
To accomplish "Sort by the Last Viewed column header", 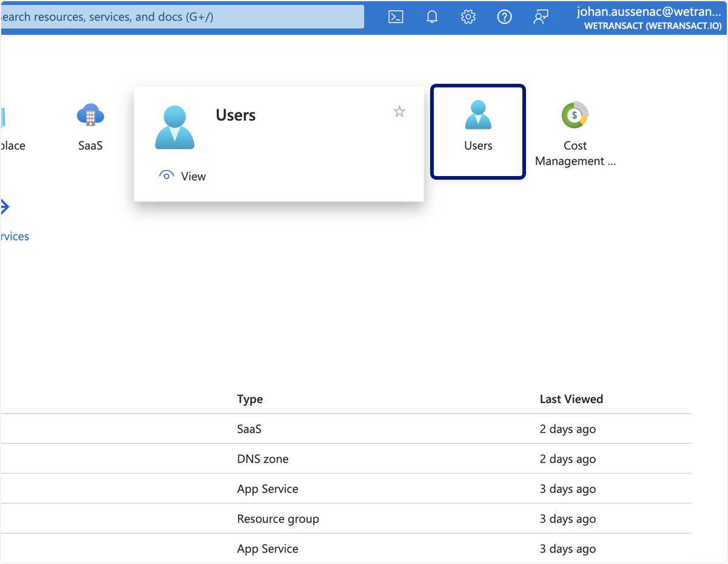I will [571, 399].
